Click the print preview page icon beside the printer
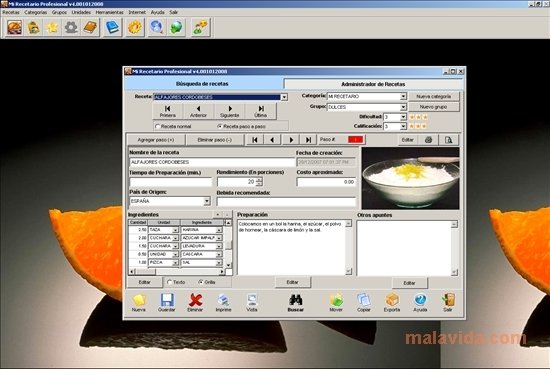Image resolution: width=550 pixels, height=369 pixels. [449, 140]
